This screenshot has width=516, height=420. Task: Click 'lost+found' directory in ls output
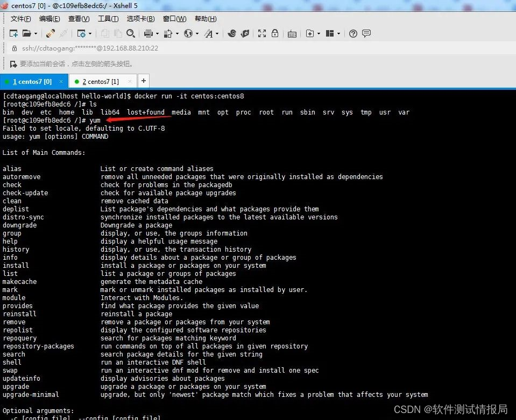[x=146, y=112]
